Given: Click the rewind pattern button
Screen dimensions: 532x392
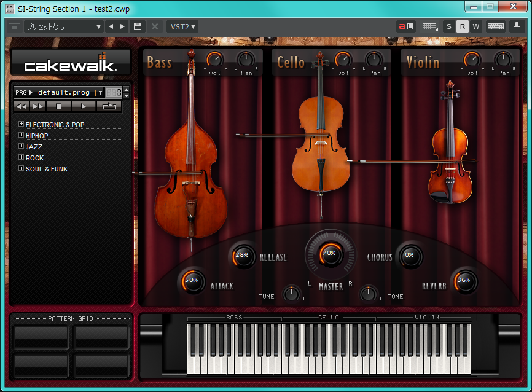Looking at the screenshot, I should pyautogui.click(x=22, y=106).
